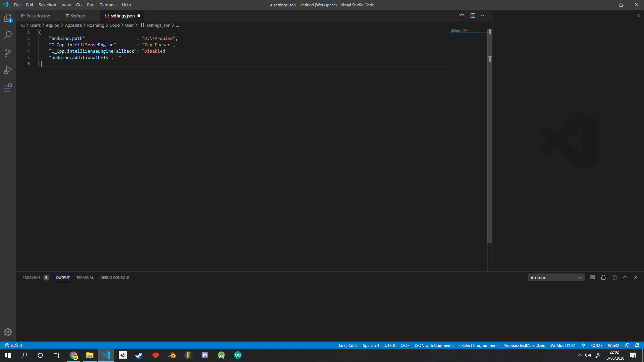The width and height of the screenshot is (644, 362).
Task: Clear the Output panel
Action: click(x=592, y=277)
